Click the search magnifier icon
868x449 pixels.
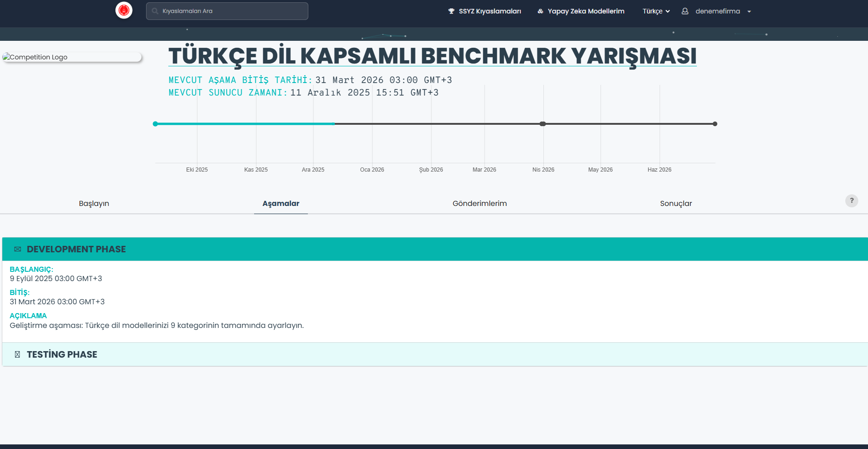click(x=155, y=11)
